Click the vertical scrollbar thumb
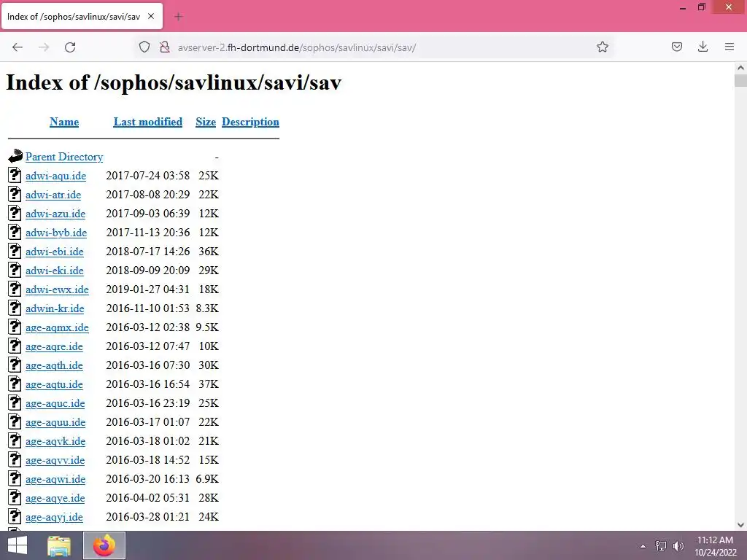The width and height of the screenshot is (747, 560). [740, 80]
